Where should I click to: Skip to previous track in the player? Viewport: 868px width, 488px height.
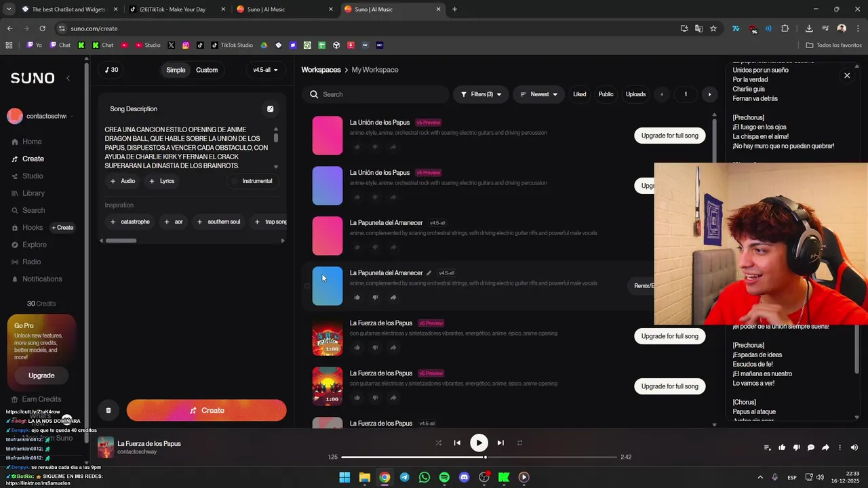[x=457, y=443]
